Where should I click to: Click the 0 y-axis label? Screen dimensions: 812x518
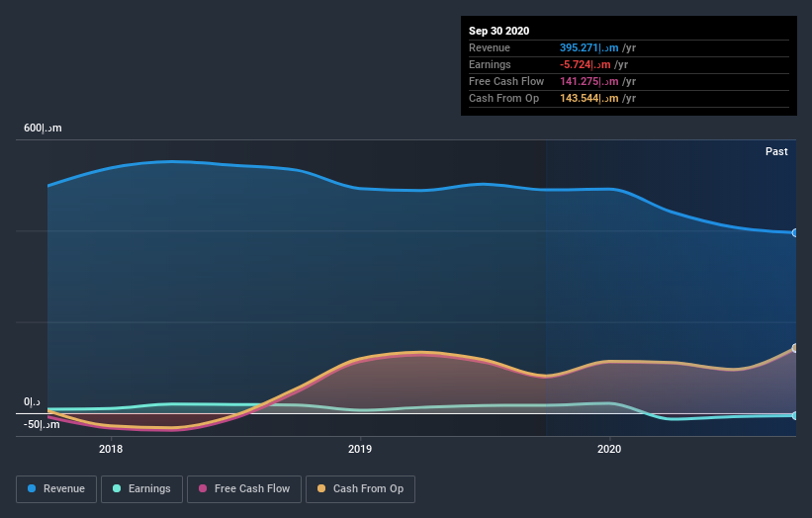click(32, 401)
